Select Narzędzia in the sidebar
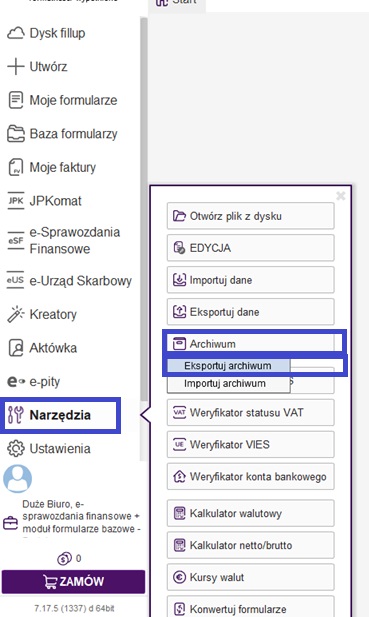Image resolution: width=369 pixels, height=617 pixels. (x=60, y=415)
